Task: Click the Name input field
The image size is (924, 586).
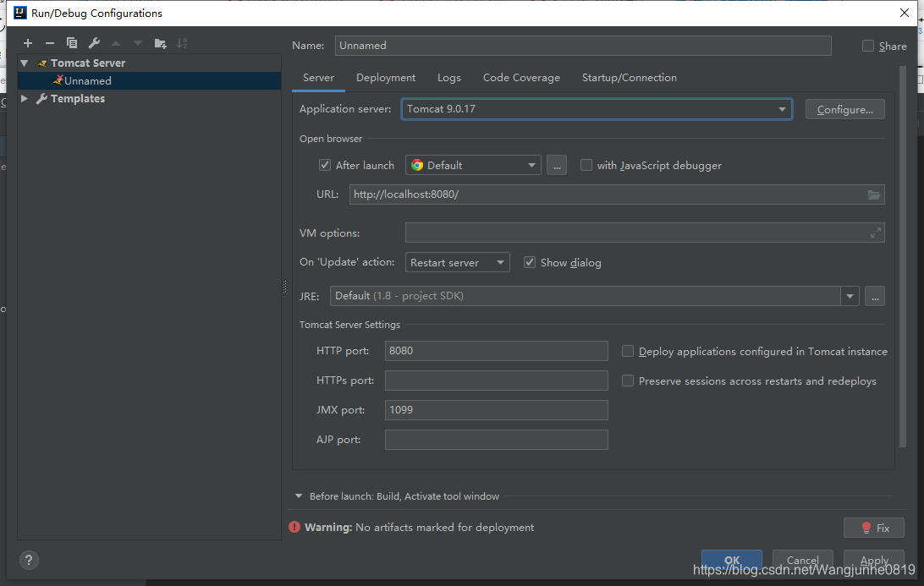Action: click(x=583, y=46)
